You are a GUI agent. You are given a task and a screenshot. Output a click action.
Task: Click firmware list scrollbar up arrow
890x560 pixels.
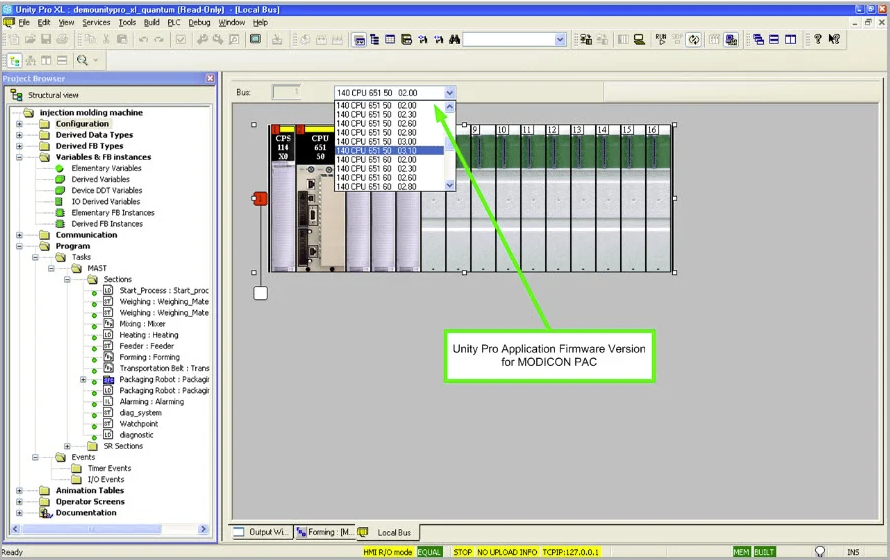click(450, 106)
